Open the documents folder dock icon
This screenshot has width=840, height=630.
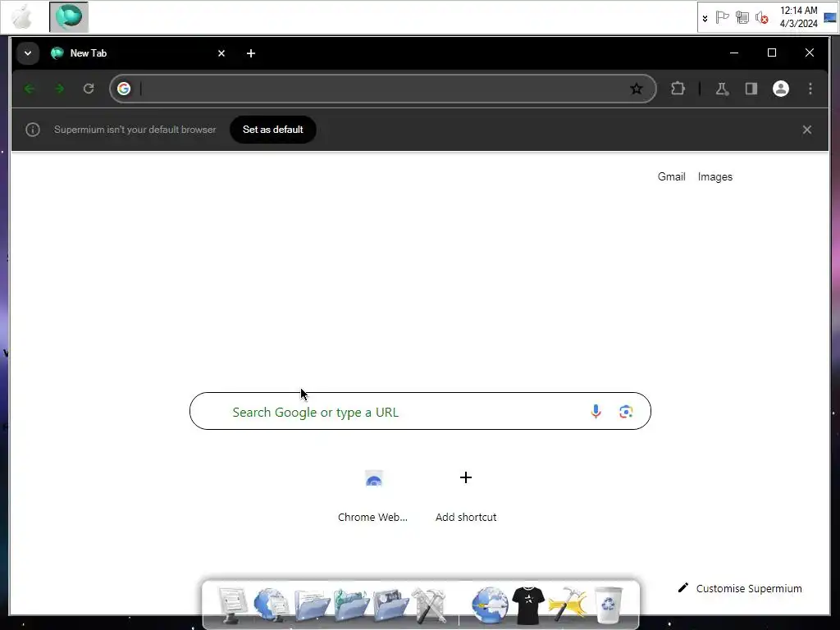pyautogui.click(x=312, y=605)
